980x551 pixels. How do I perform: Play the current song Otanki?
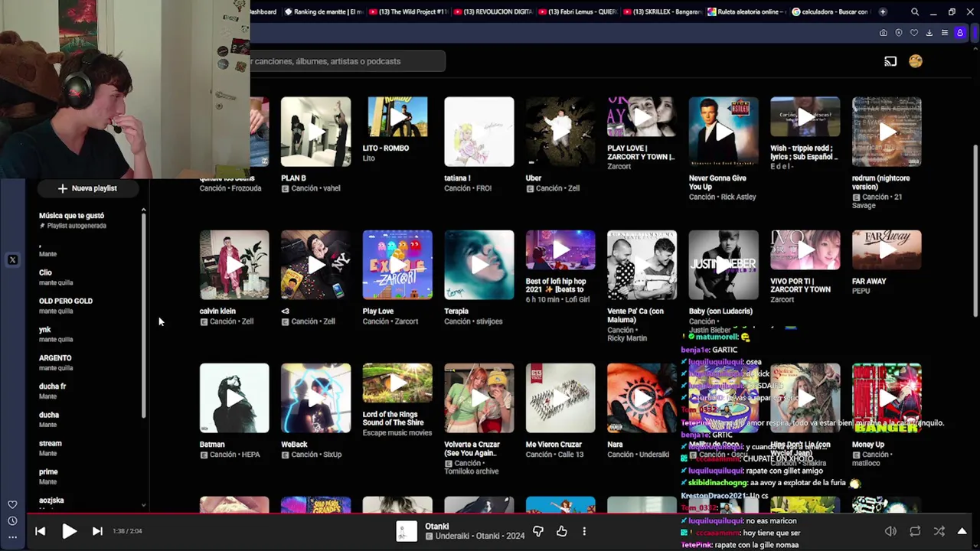point(69,531)
